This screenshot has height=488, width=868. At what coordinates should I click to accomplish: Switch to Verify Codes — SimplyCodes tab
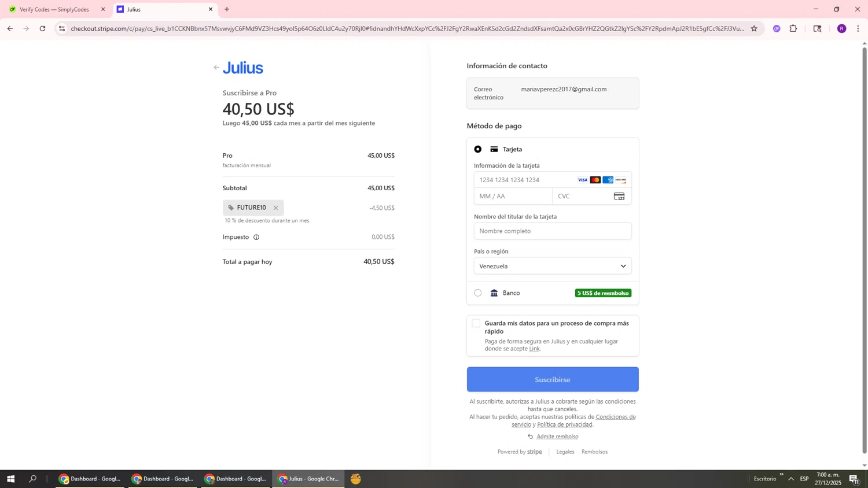54,9
